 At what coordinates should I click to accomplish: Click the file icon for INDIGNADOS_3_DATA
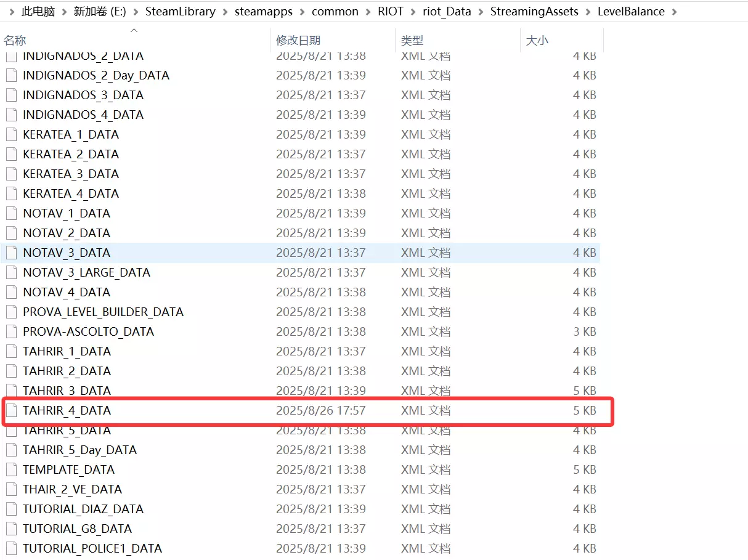(x=11, y=95)
